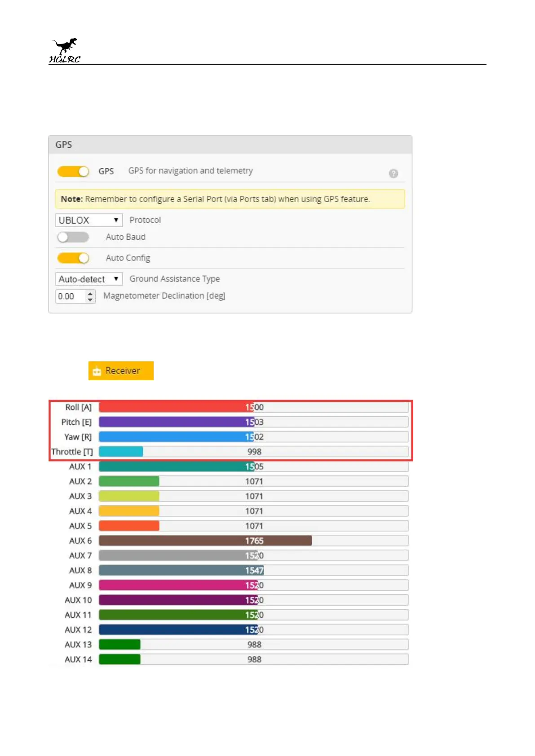This screenshot has width=535, height=756.
Task: Click the purple Pitch [E] bar
Action: [176, 422]
